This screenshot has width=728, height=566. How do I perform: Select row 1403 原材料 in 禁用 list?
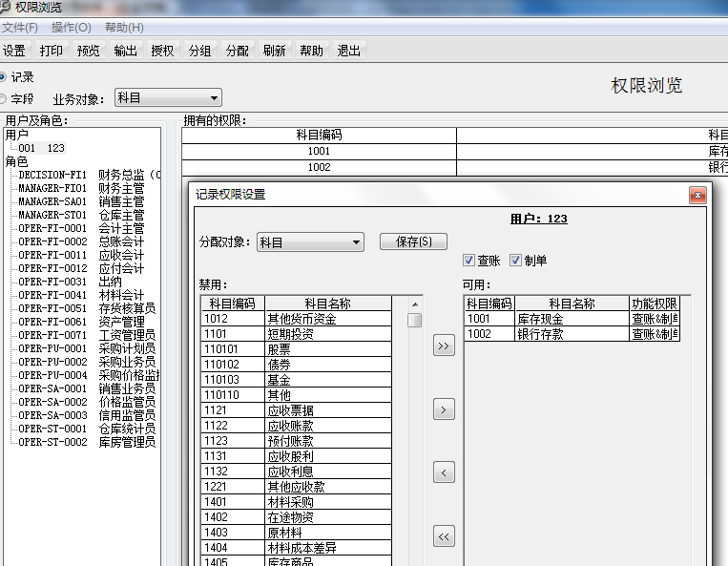[296, 533]
